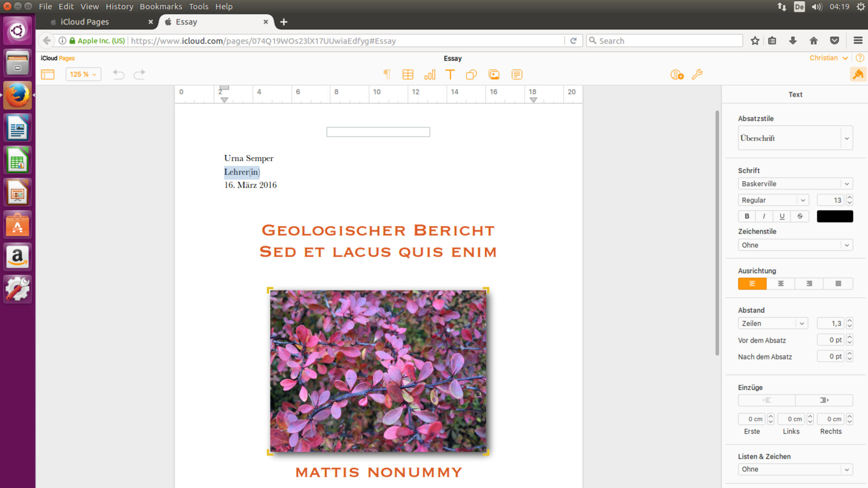Open the tools wrench menu

click(698, 74)
